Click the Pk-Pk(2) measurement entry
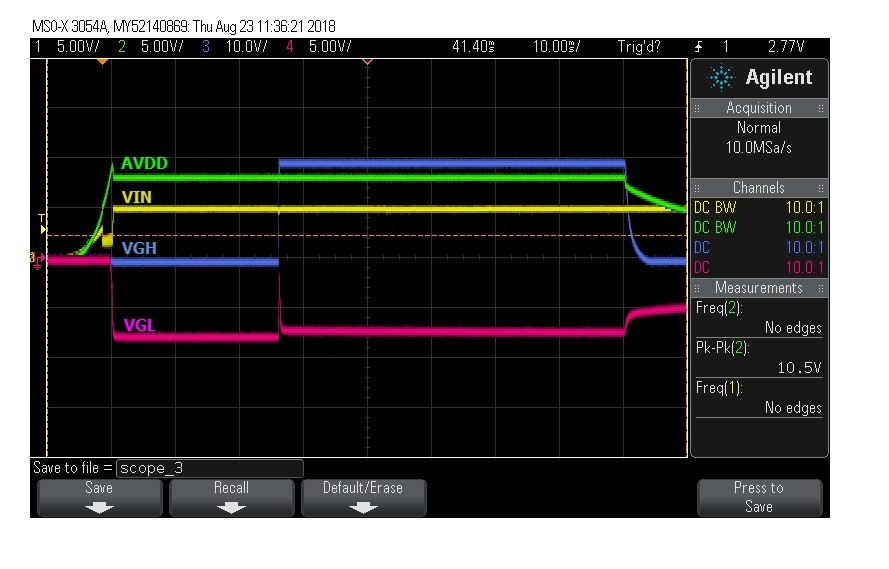Image resolution: width=889 pixels, height=569 pixels. (759, 358)
